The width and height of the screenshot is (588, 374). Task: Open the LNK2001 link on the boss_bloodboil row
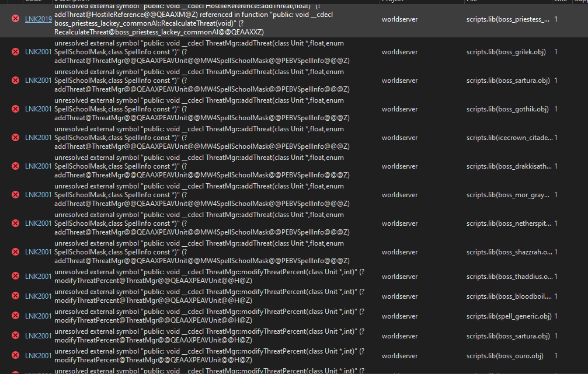39,296
